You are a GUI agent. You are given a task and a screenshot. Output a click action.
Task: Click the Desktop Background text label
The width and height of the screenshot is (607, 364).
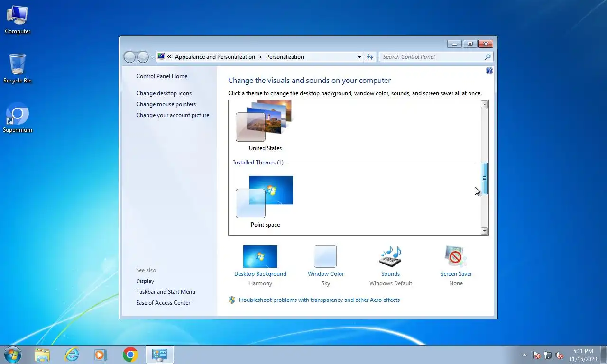260,274
